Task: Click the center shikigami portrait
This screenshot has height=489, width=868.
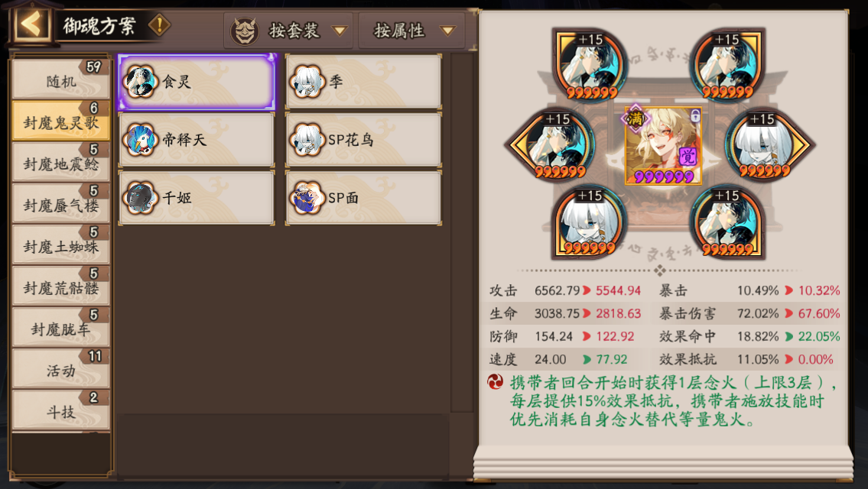Action: 663,145
